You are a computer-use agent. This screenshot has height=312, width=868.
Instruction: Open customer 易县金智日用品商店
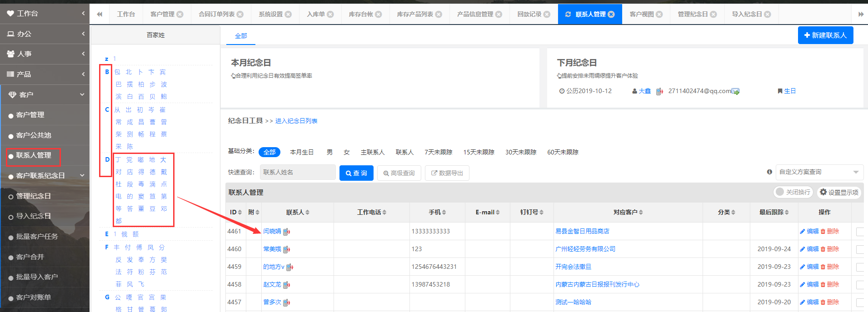582,231
